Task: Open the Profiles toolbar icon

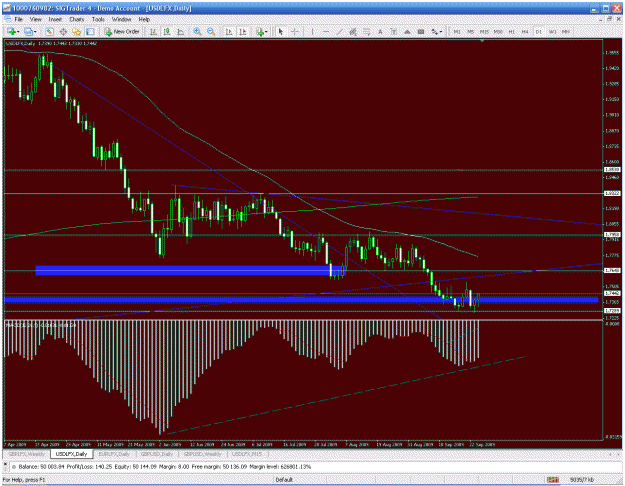Action: 28,31
